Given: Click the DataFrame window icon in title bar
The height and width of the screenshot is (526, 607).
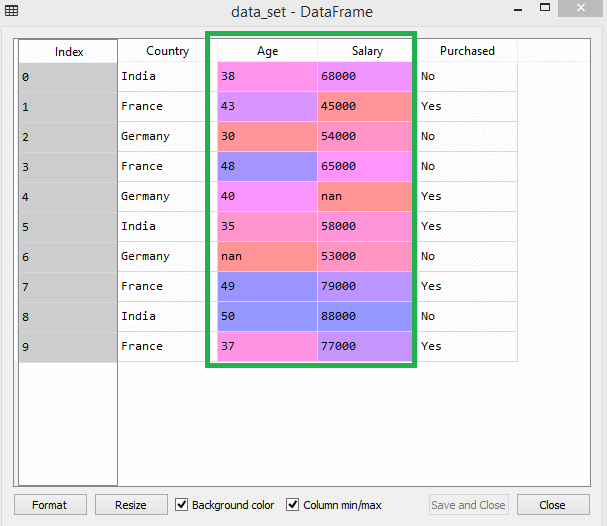Looking at the screenshot, I should [x=11, y=10].
